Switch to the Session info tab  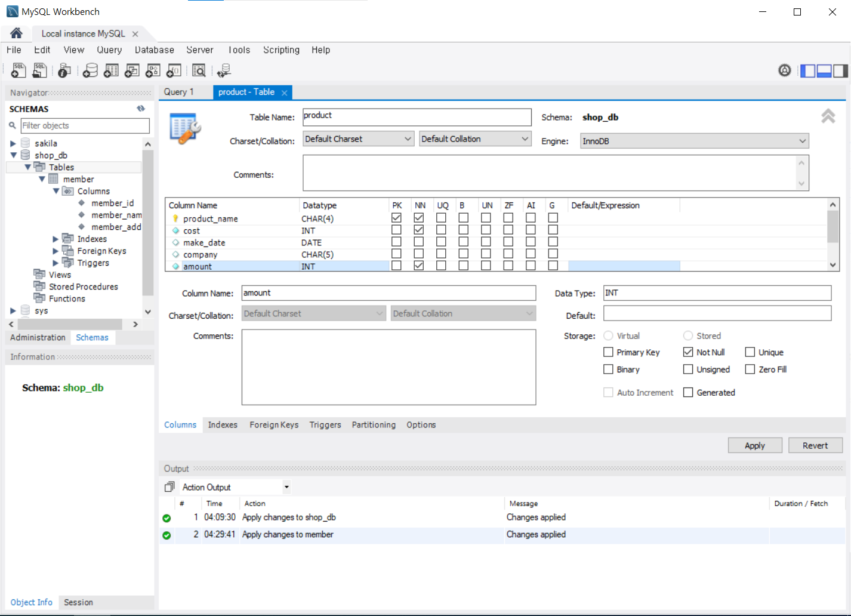pos(78,602)
